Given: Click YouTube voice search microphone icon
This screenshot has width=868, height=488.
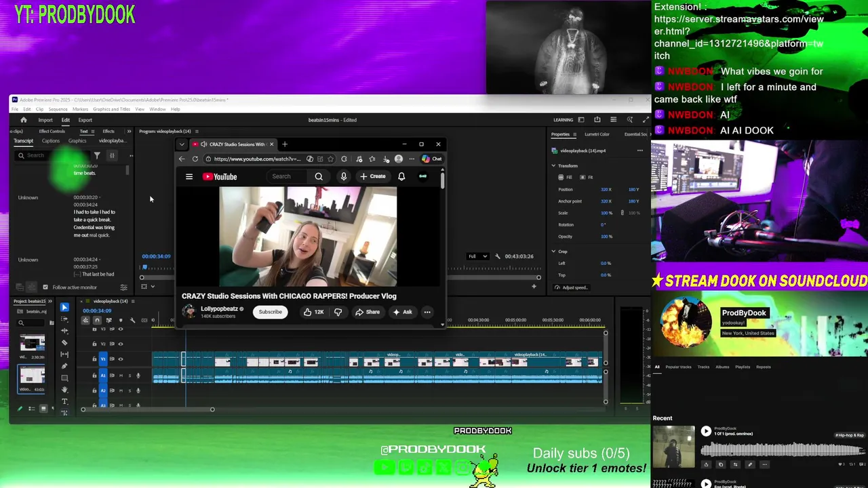Looking at the screenshot, I should click(x=344, y=176).
